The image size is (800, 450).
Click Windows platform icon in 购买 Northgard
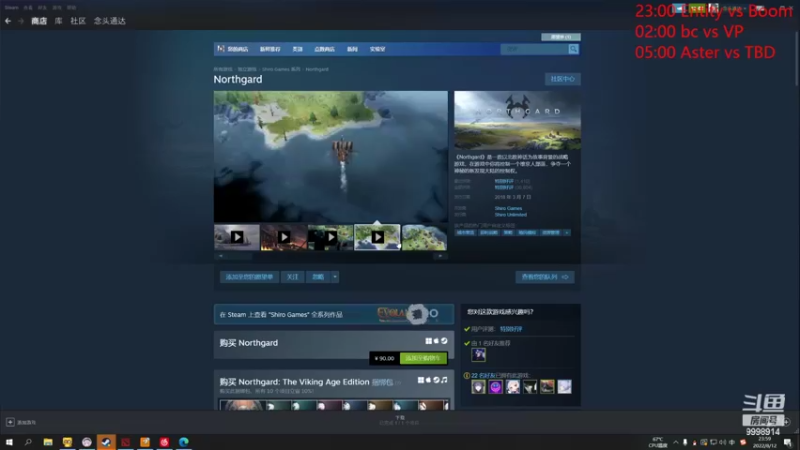(429, 341)
